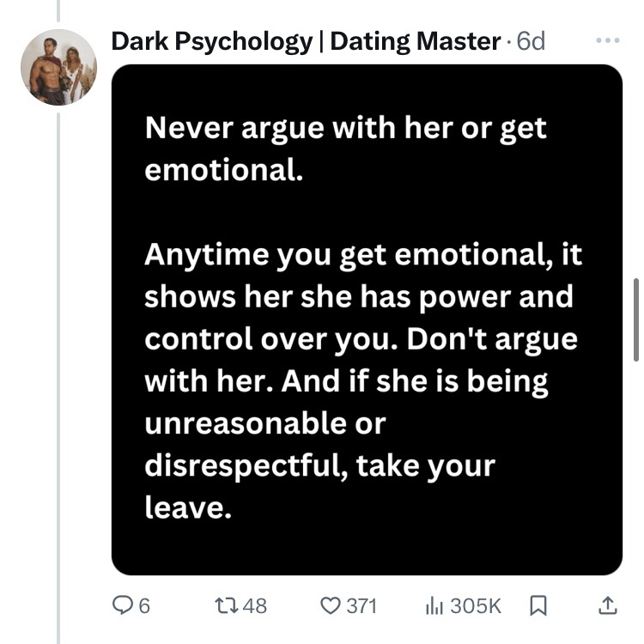The image size is (644, 644).
Task: Click the page scrollbar thumb on the right
Action: click(635, 319)
